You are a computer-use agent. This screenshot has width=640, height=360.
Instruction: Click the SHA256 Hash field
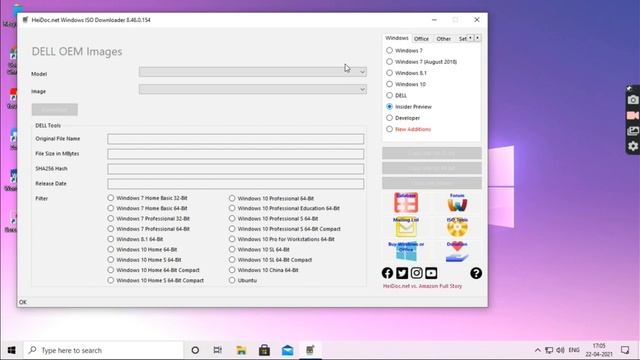[x=236, y=169]
